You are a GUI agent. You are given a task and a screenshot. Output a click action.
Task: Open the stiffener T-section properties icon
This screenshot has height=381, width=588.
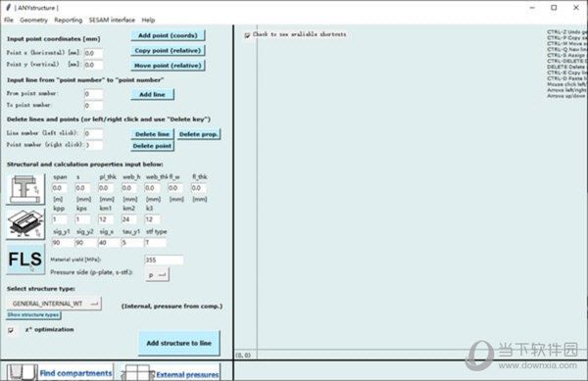25,189
